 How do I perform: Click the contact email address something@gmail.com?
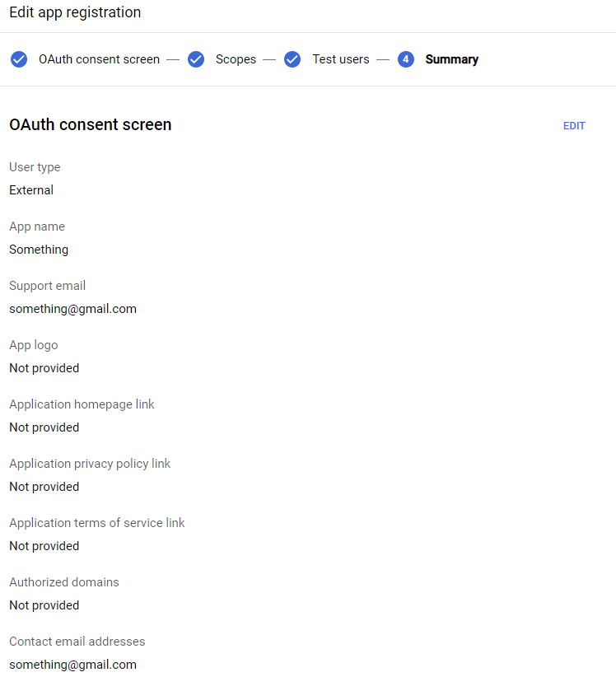(x=72, y=665)
